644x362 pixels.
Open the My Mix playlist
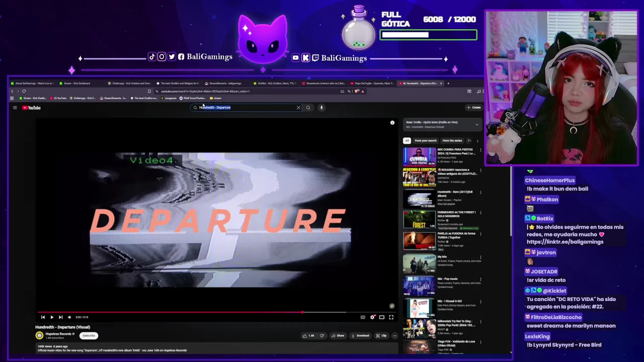click(x=420, y=263)
